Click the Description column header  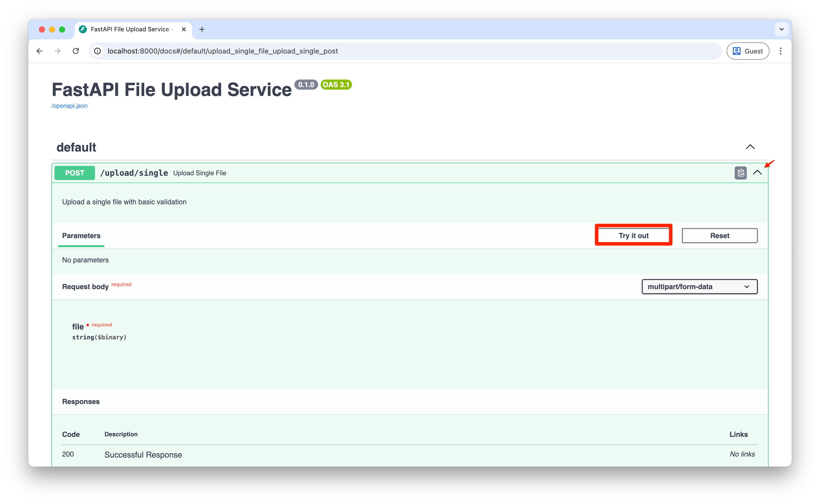tap(121, 434)
